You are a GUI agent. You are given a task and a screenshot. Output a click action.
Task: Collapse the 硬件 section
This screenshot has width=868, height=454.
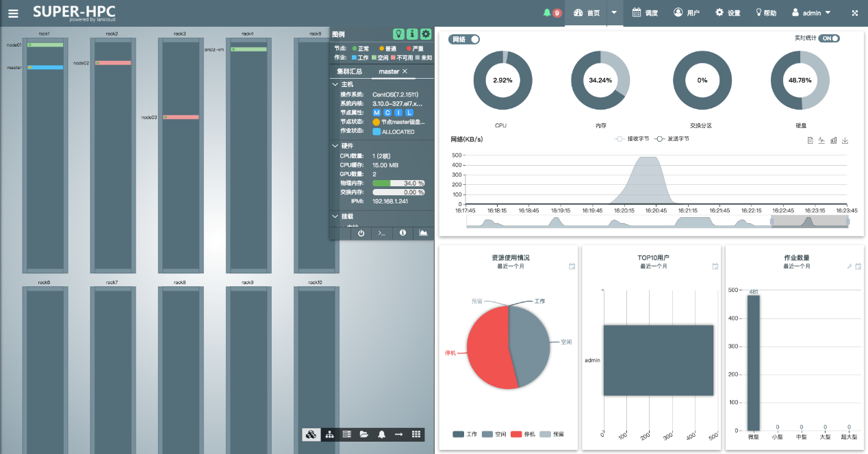click(x=335, y=146)
